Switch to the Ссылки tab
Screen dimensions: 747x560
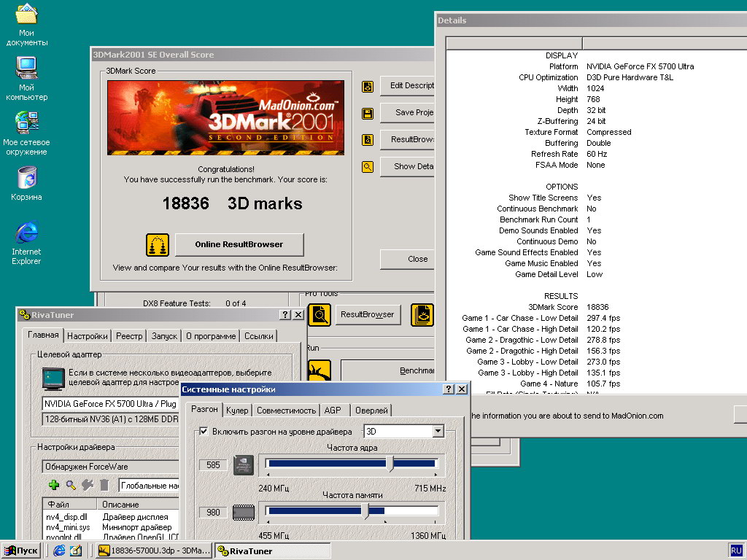click(259, 335)
